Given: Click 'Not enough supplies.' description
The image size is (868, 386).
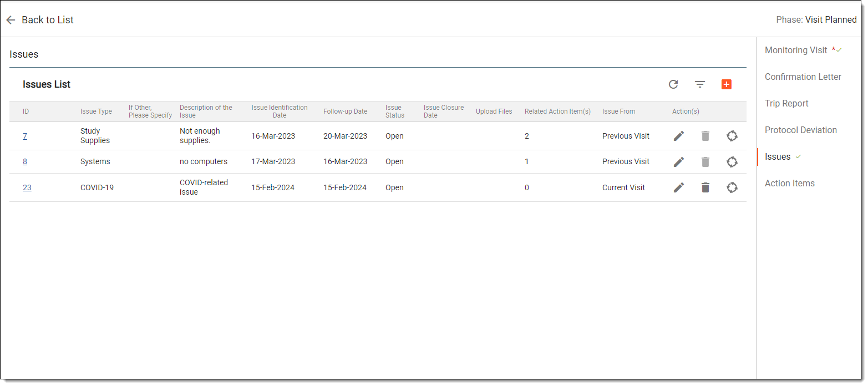Looking at the screenshot, I should coord(200,136).
